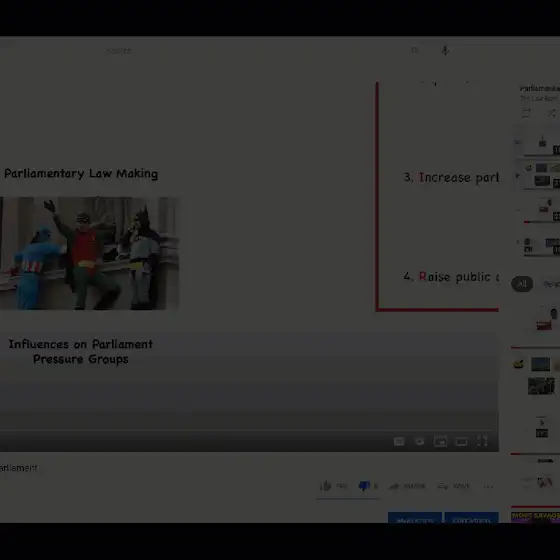Open the player settings gear

(x=420, y=442)
